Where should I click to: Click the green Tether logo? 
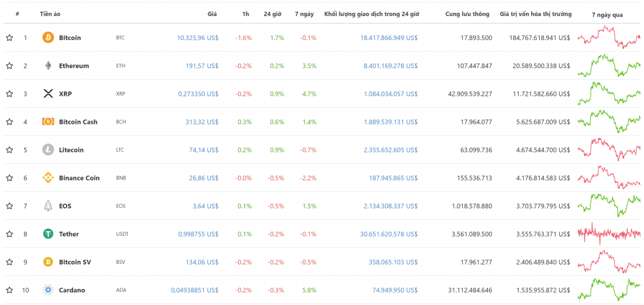(48, 234)
